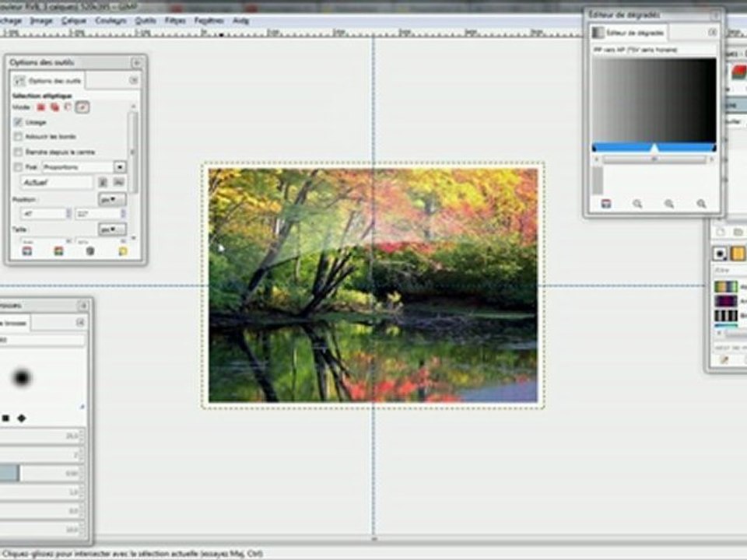Open the Outils menu
This screenshot has width=747, height=560.
[x=146, y=20]
